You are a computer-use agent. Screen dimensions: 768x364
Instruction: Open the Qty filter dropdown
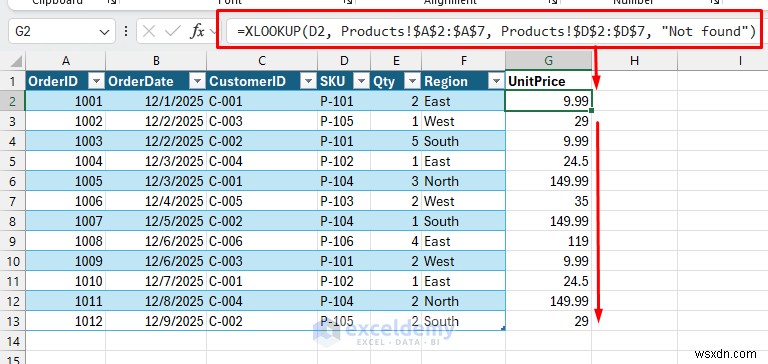click(x=412, y=81)
